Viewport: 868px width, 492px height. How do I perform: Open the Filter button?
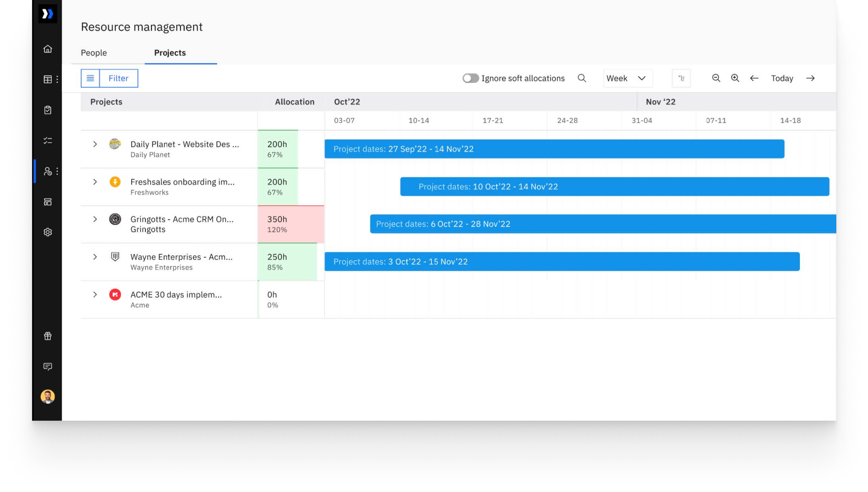point(119,78)
